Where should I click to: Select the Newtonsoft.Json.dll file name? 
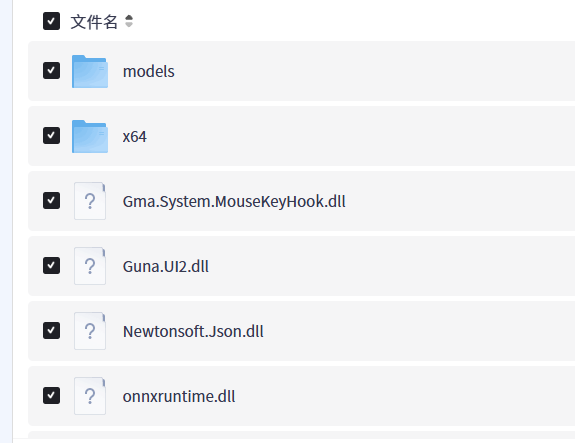(193, 332)
